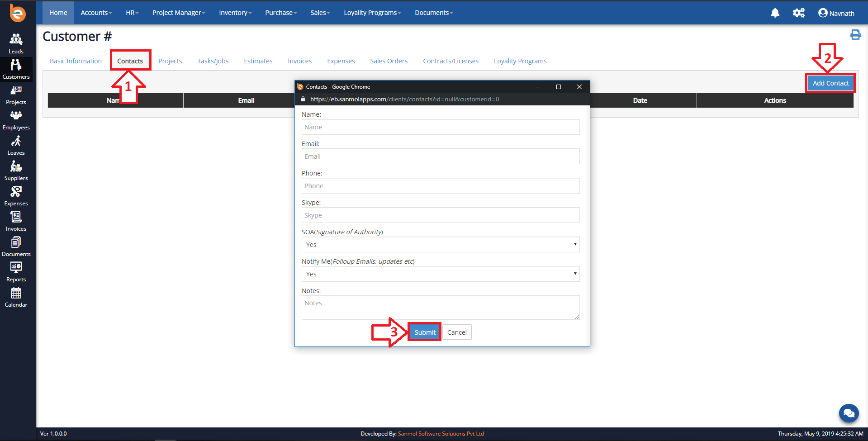Switch to the Contracts/Licenses tab

[451, 61]
